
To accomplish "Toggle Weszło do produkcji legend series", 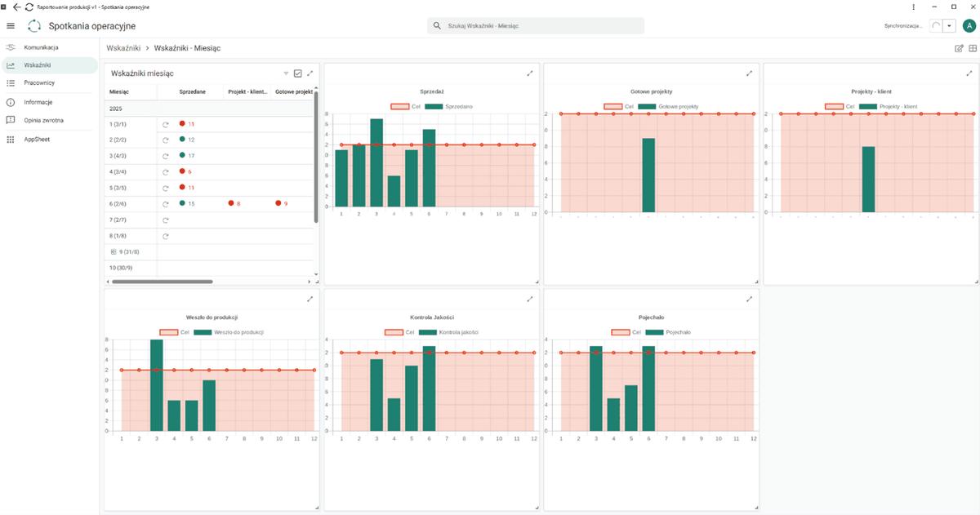I will coord(228,332).
